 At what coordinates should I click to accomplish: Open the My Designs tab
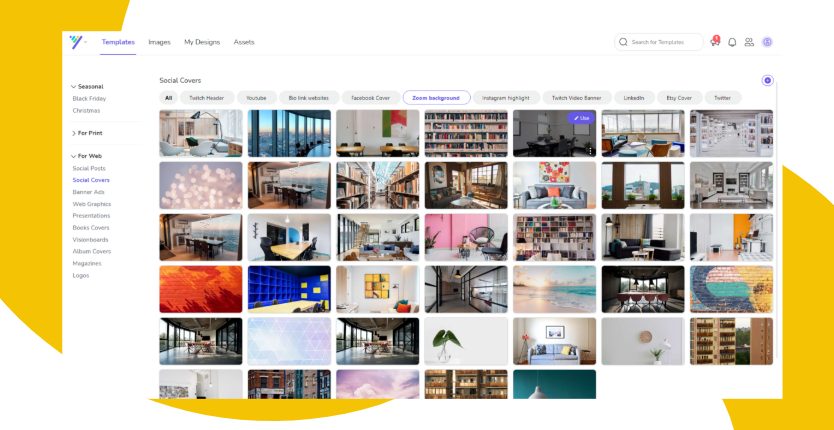(202, 42)
